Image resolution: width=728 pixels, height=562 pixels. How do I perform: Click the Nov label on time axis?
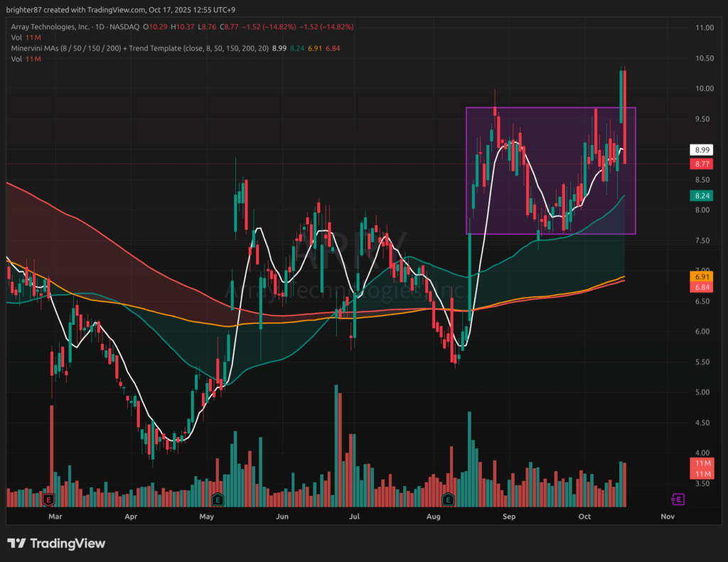[x=667, y=517]
